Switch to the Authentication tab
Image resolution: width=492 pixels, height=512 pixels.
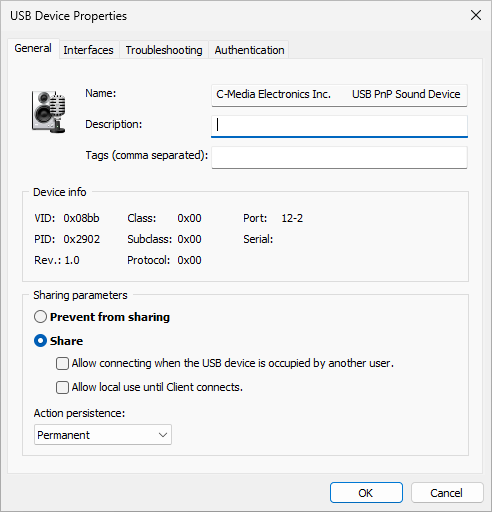pos(249,50)
